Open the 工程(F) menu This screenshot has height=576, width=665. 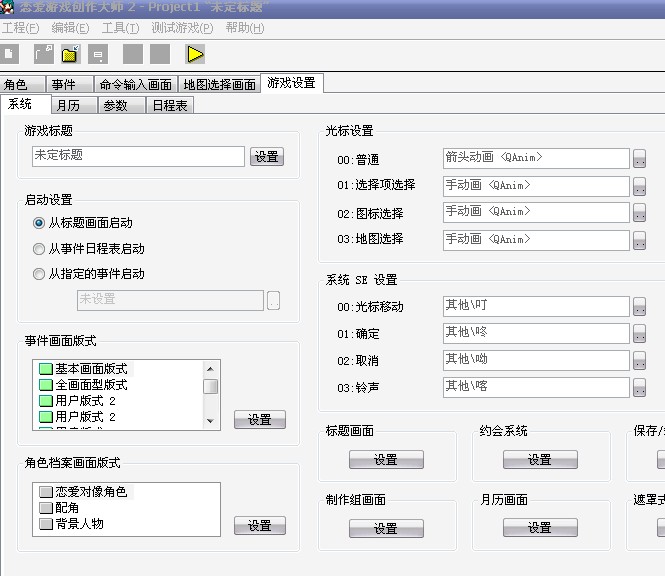click(x=20, y=28)
